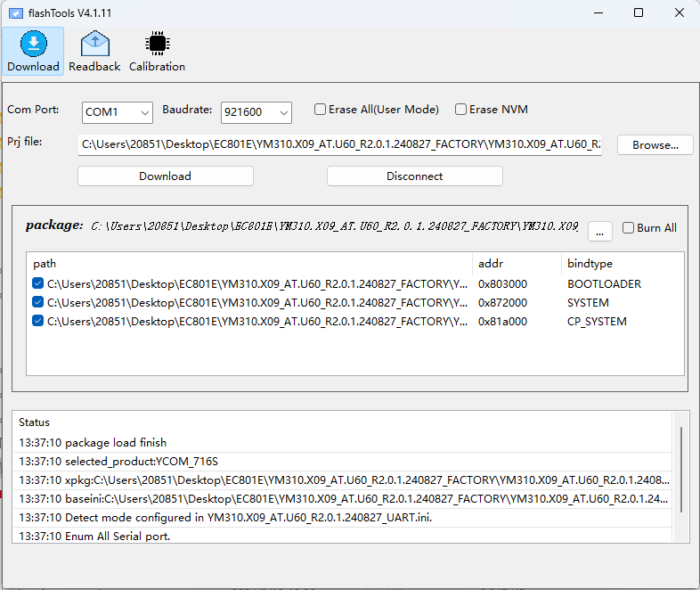Open package chooser with the ... button
700x590 pixels.
599,232
